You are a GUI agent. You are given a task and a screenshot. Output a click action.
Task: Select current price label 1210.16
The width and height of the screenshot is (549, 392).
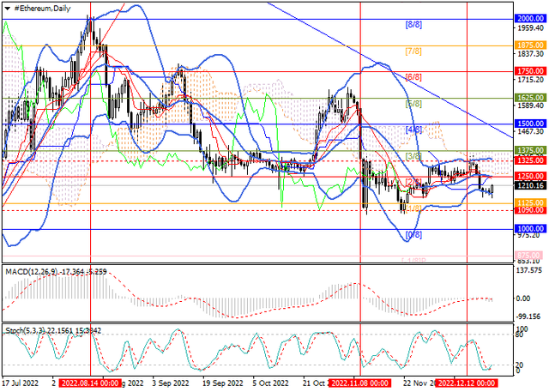(x=528, y=185)
